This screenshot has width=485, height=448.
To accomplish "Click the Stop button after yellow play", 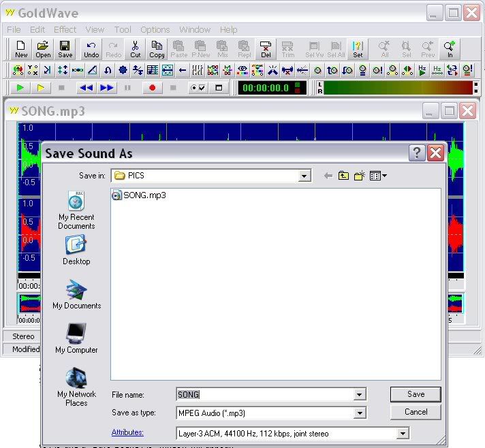I will click(x=61, y=88).
